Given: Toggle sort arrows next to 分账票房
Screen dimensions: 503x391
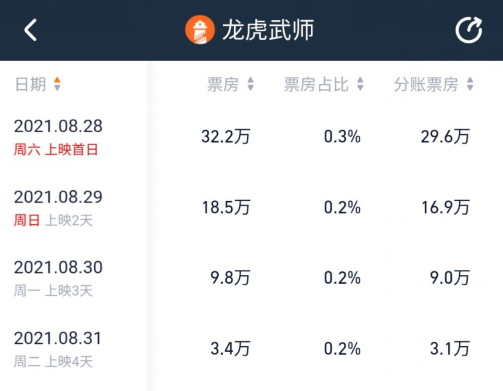Looking at the screenshot, I should 470,84.
